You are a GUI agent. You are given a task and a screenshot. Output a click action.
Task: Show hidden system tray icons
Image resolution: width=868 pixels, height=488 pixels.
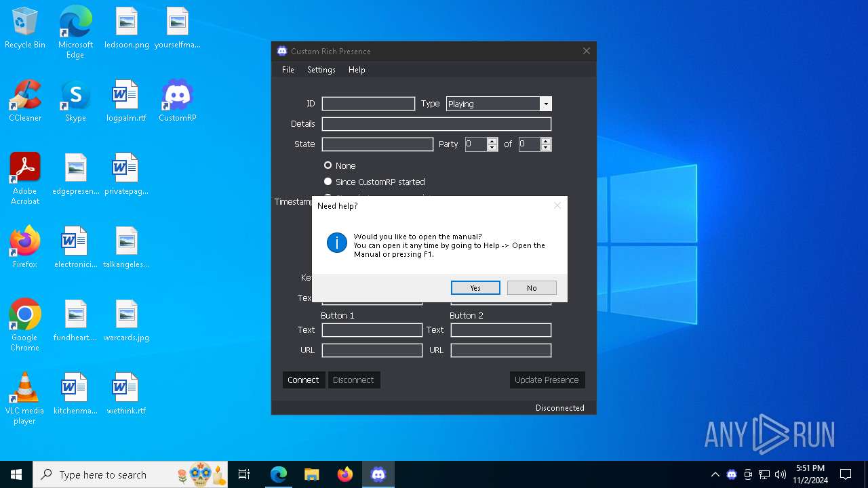[715, 474]
